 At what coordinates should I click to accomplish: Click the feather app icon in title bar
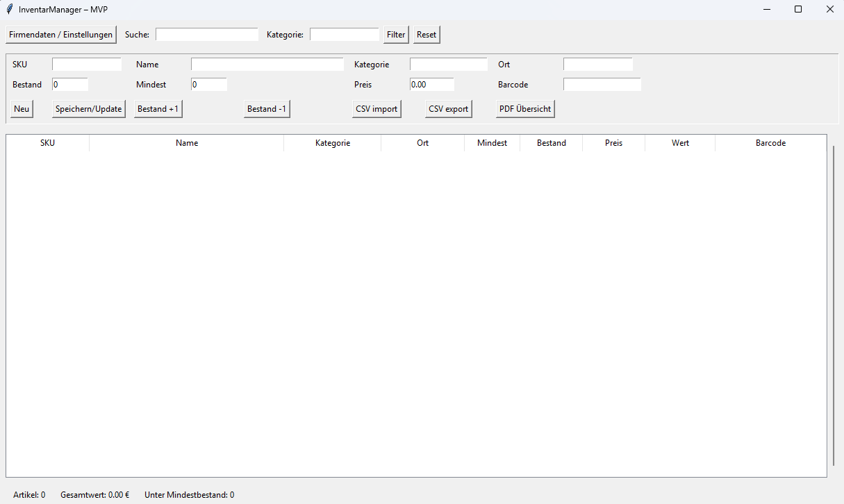click(9, 9)
